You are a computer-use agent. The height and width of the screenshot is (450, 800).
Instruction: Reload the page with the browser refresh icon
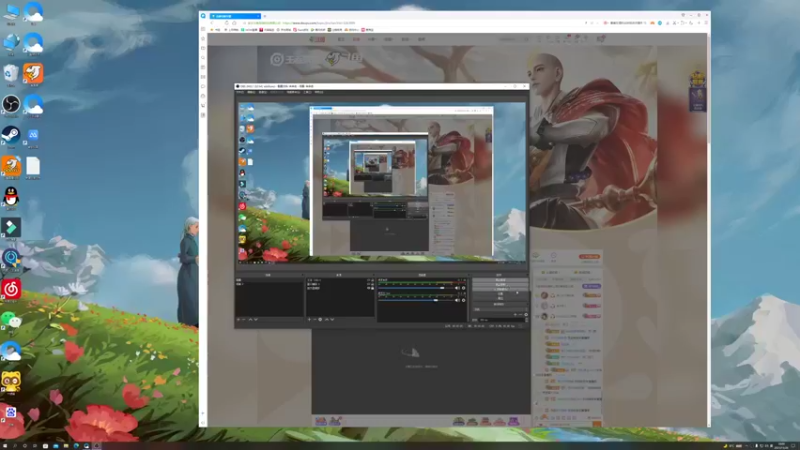click(227, 23)
